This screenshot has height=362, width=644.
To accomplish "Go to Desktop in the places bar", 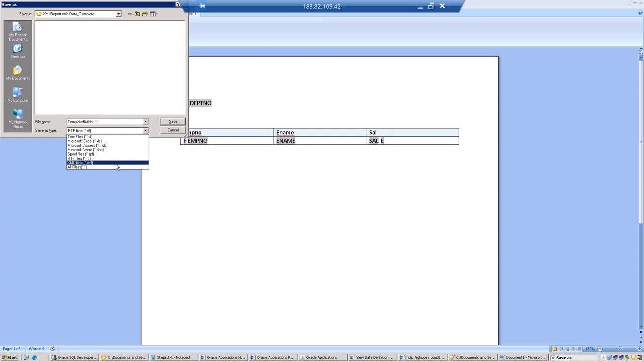I will 18,51.
